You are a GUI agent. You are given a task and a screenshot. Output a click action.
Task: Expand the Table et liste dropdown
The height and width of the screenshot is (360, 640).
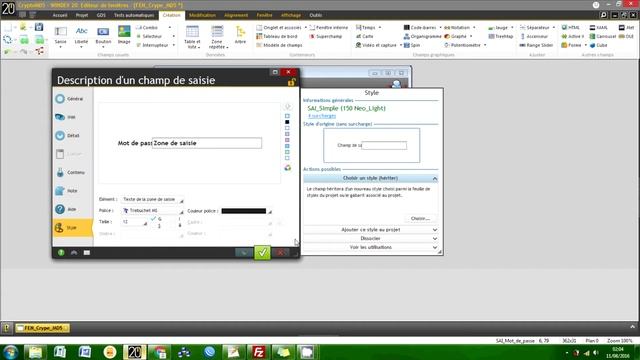pos(192,44)
